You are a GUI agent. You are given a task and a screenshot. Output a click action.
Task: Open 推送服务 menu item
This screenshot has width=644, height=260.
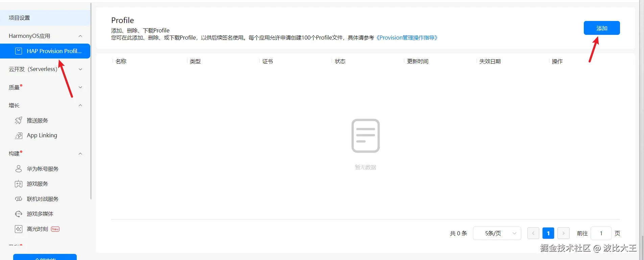click(45, 120)
